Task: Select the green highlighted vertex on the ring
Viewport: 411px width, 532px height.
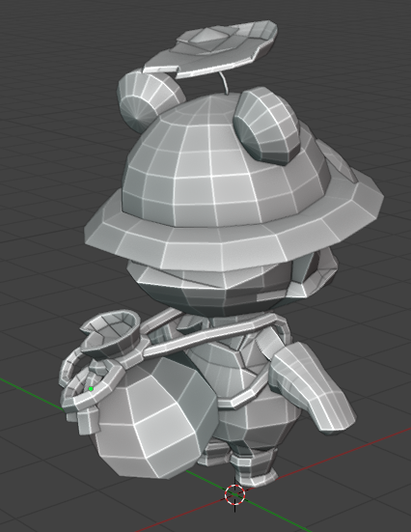Action: tap(91, 389)
